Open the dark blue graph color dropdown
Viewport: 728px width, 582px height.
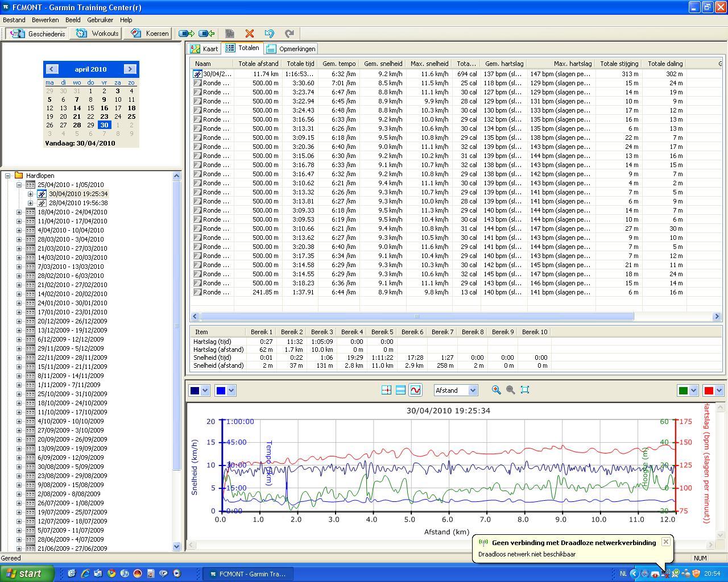pyautogui.click(x=205, y=390)
